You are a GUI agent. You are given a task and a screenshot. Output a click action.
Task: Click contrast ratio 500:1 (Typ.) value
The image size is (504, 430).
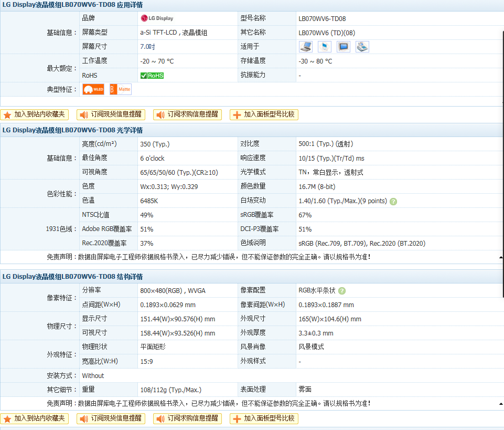[326, 144]
